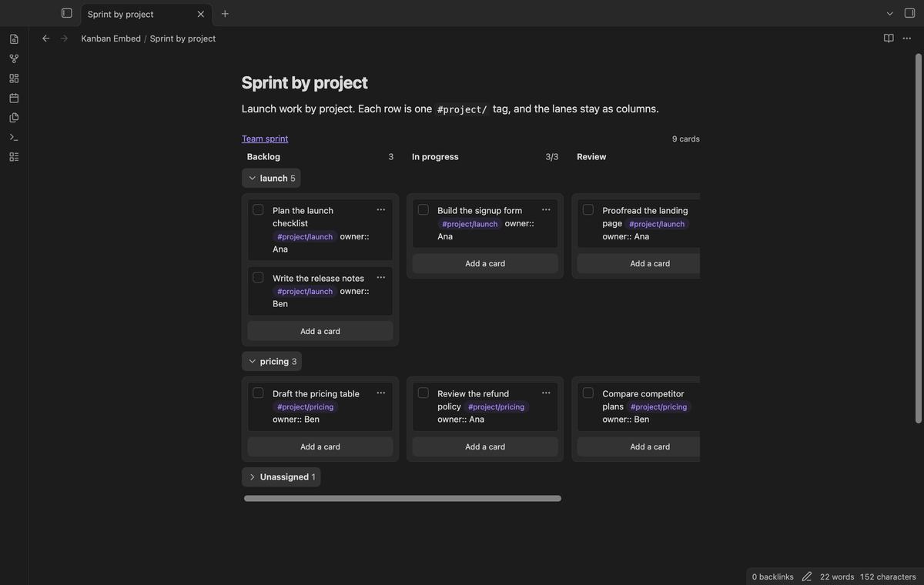Open the command palette terminal icon

pos(14,137)
